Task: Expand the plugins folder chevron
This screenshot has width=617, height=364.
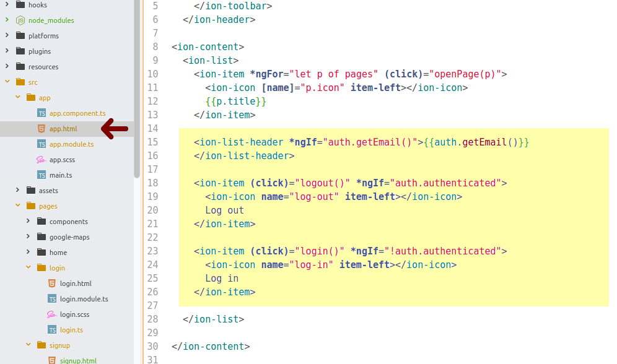Action: click(x=7, y=51)
